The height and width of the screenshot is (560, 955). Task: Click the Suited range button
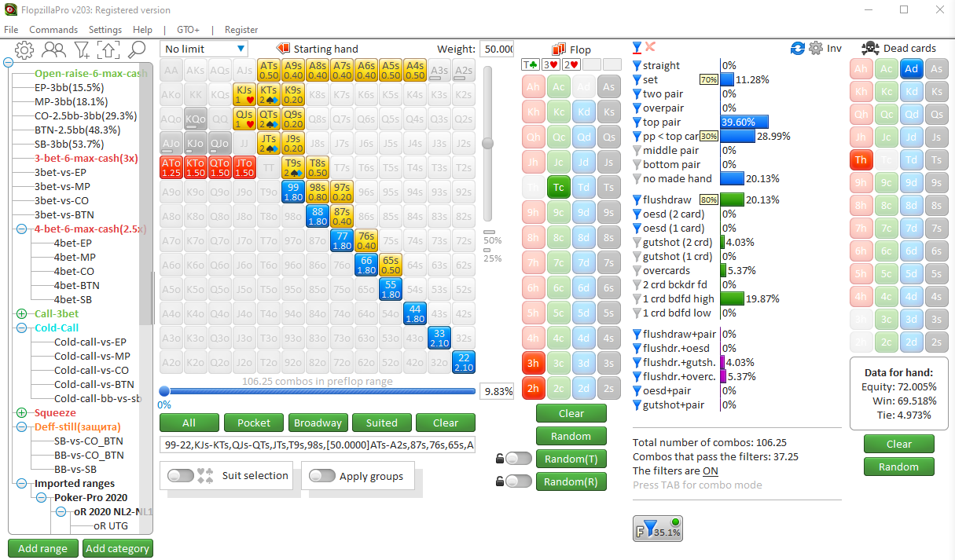coord(381,423)
